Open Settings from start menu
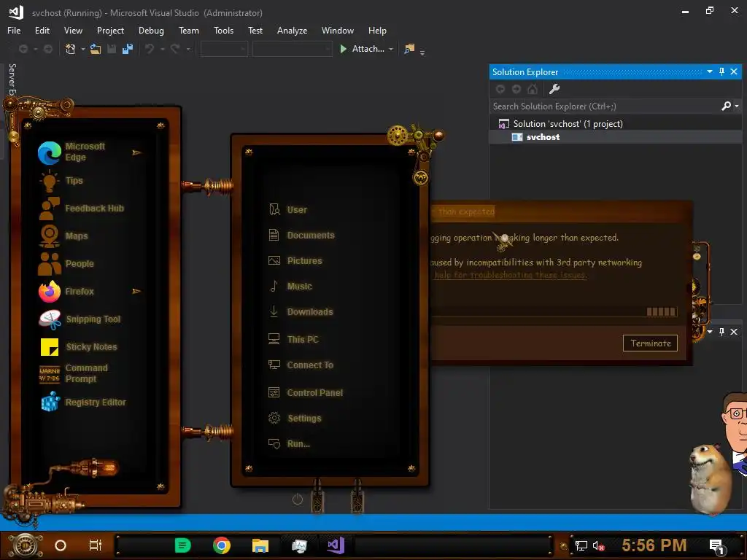 295,418
